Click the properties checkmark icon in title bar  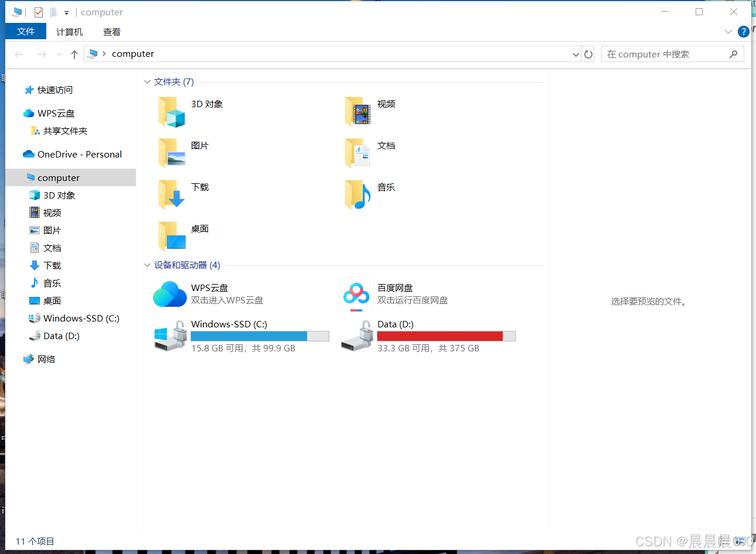coord(39,12)
